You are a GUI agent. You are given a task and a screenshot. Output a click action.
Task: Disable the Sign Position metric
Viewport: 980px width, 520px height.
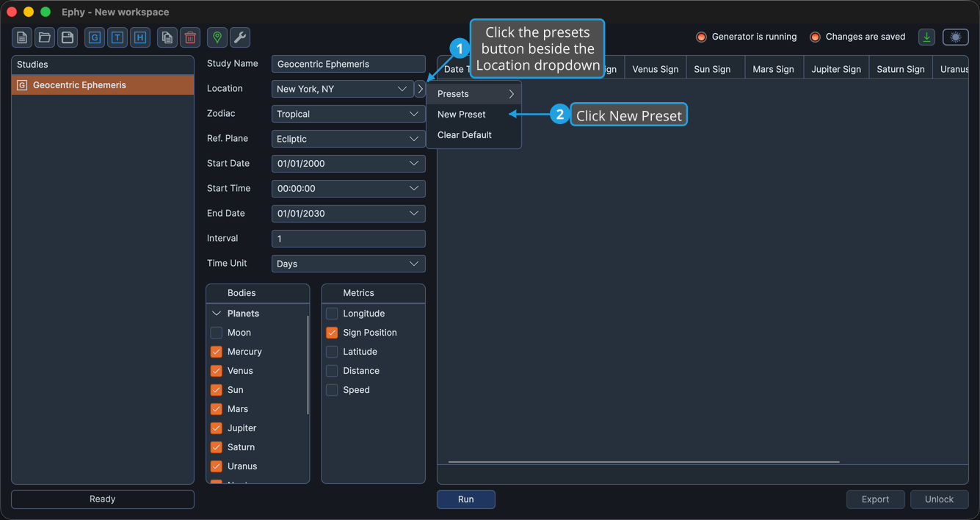pyautogui.click(x=332, y=333)
